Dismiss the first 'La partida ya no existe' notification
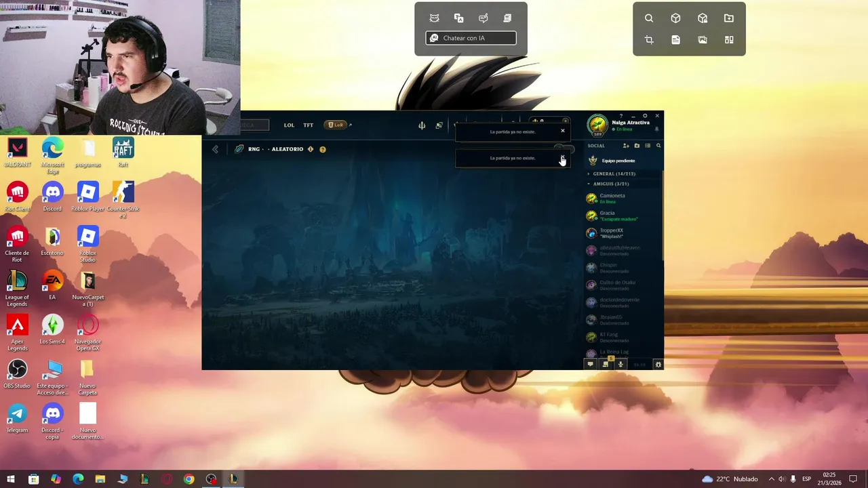868x488 pixels. pyautogui.click(x=562, y=131)
